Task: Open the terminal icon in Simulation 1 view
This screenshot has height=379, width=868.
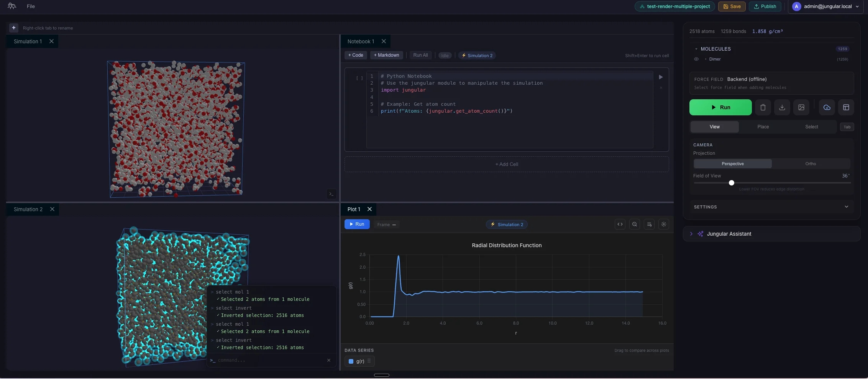Action: tap(331, 194)
